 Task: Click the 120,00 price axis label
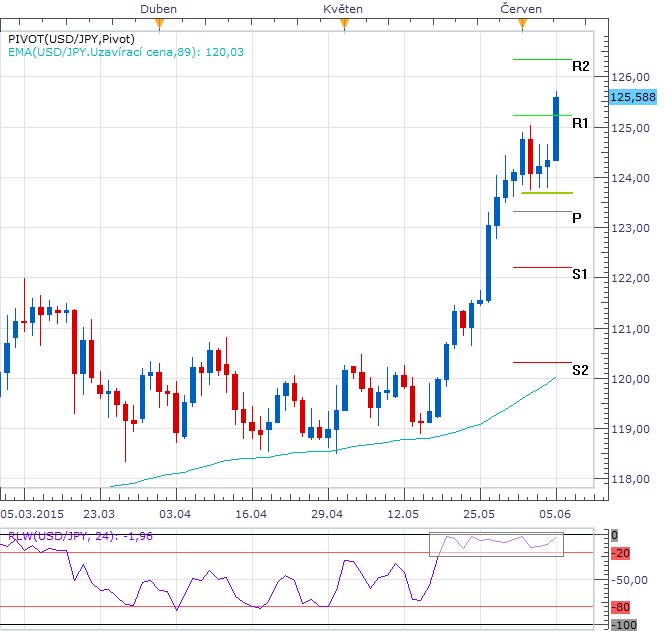pyautogui.click(x=630, y=379)
